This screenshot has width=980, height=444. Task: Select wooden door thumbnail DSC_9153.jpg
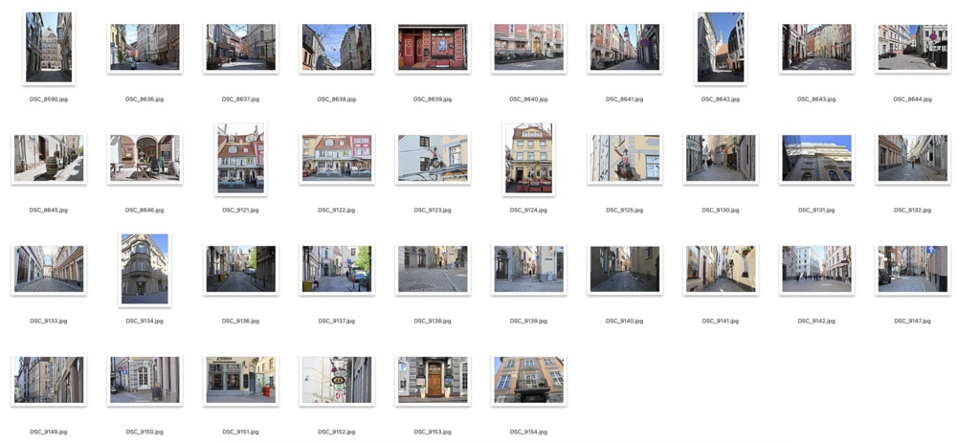pos(433,380)
